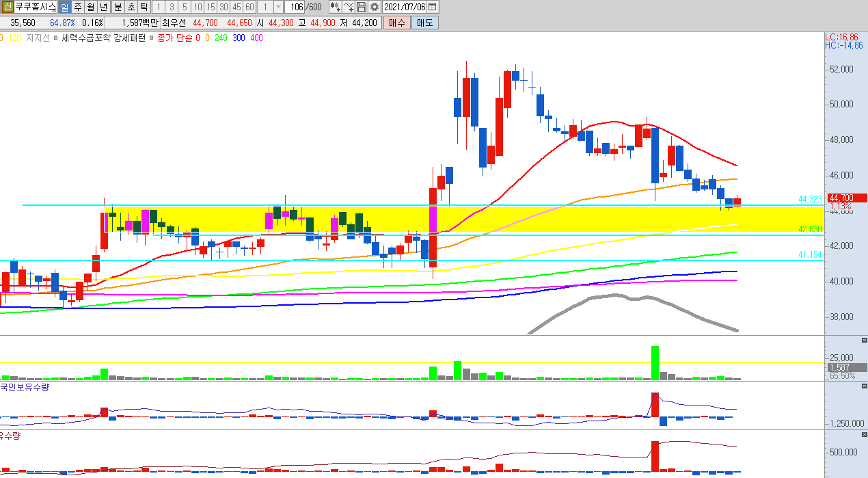Open chart settings gear icon
The width and height of the screenshot is (868, 478).
click(x=375, y=7)
